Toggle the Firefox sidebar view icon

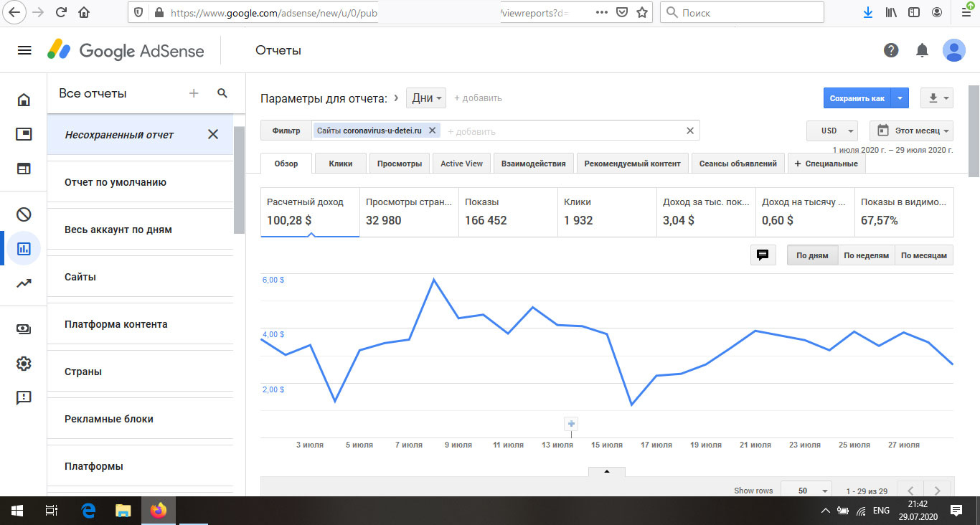pos(914,12)
